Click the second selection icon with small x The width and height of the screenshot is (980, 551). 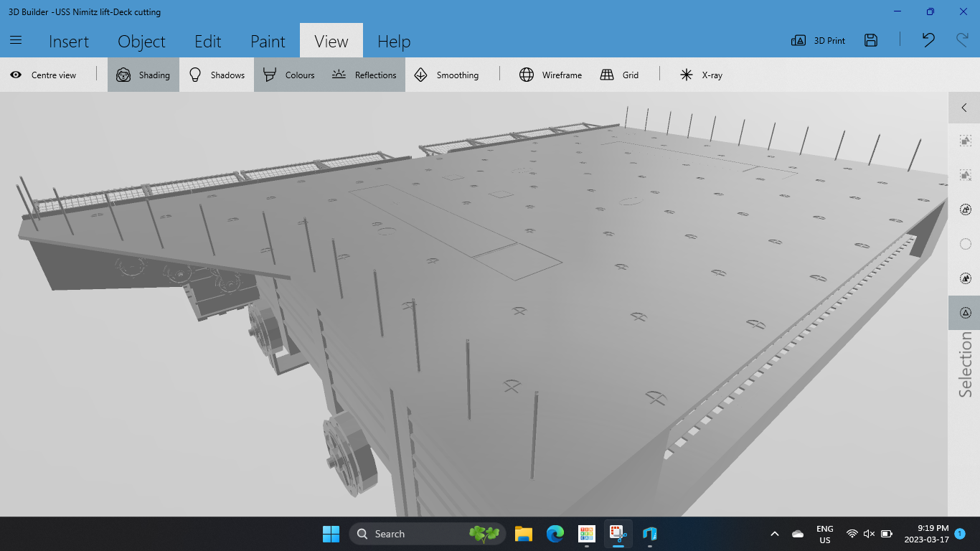point(965,175)
